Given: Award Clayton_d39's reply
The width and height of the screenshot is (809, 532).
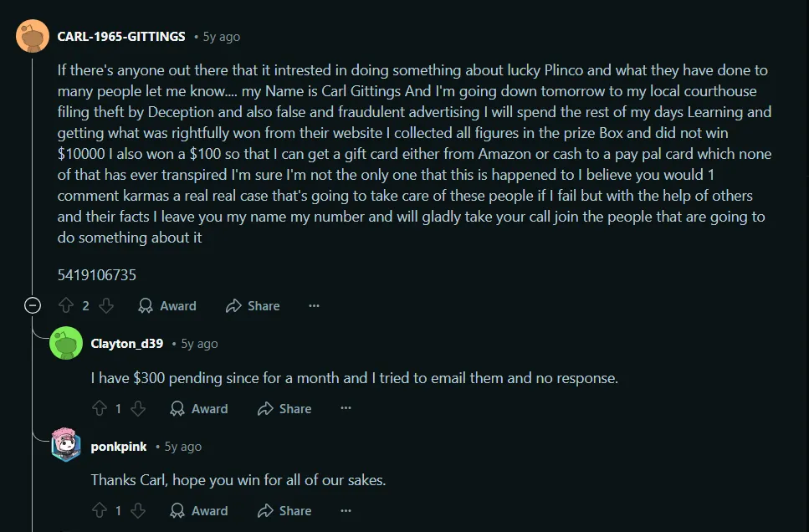Looking at the screenshot, I should [x=198, y=408].
